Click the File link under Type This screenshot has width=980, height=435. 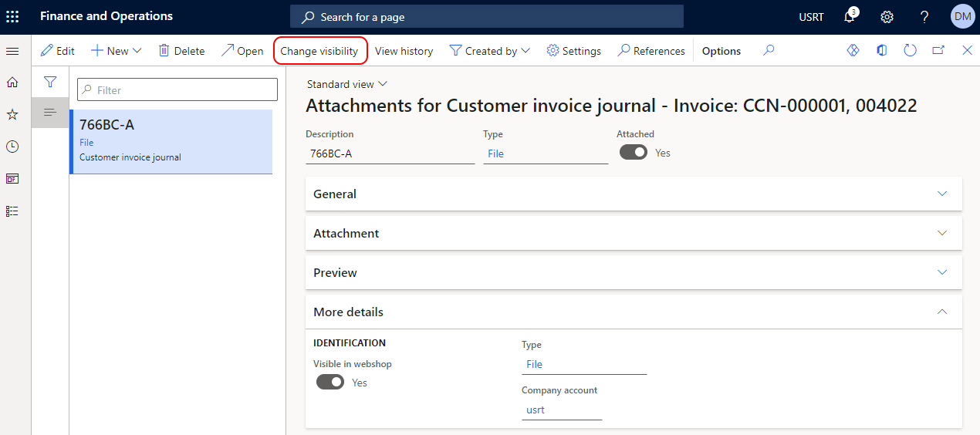pyautogui.click(x=495, y=153)
